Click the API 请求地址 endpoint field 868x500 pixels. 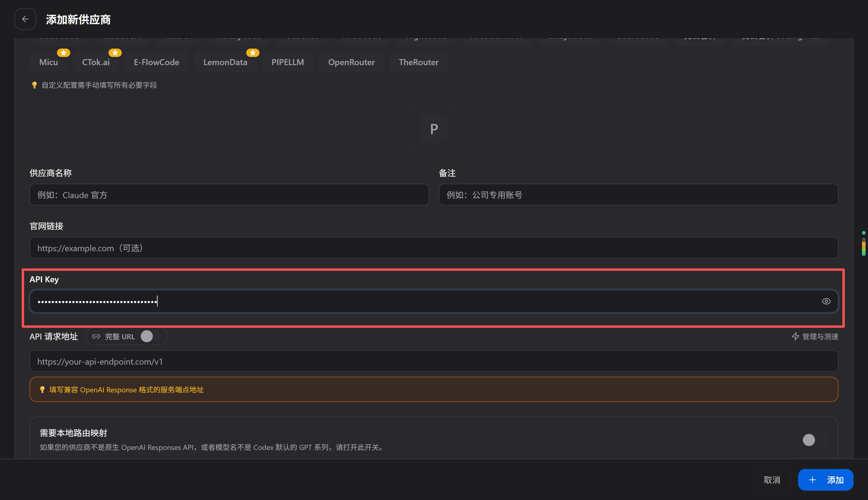coord(434,361)
